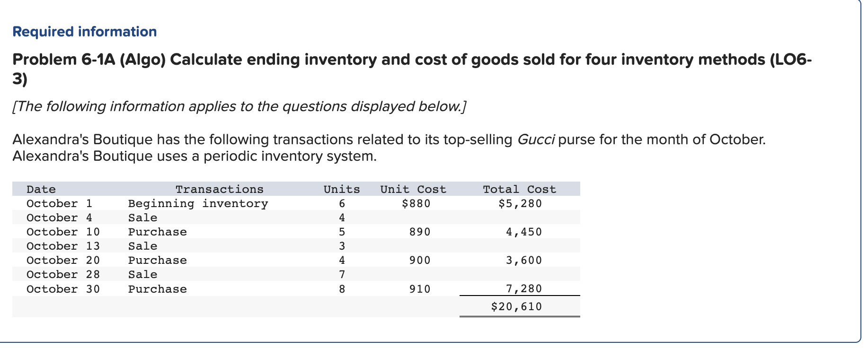This screenshot has height=348, width=868.
Task: Click the 890 unit cost cell
Action: tap(420, 232)
